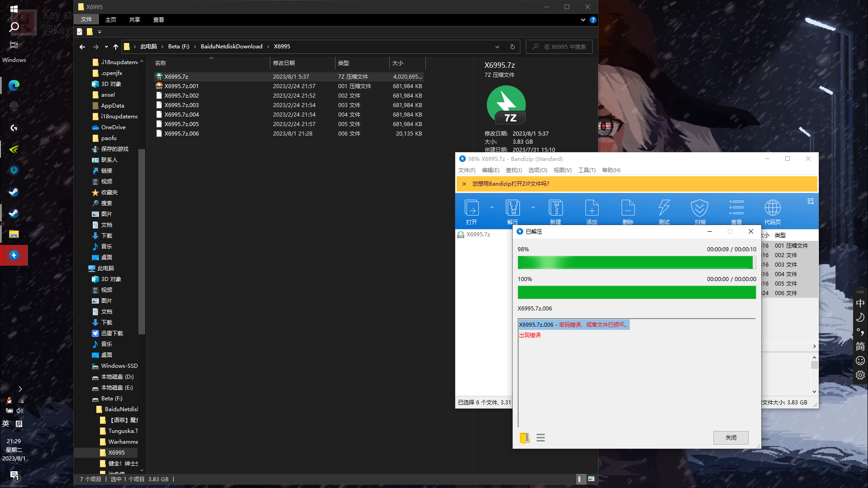This screenshot has width=868, height=488.
Task: Dismiss the yellow ZIP association banner
Action: pyautogui.click(x=464, y=184)
